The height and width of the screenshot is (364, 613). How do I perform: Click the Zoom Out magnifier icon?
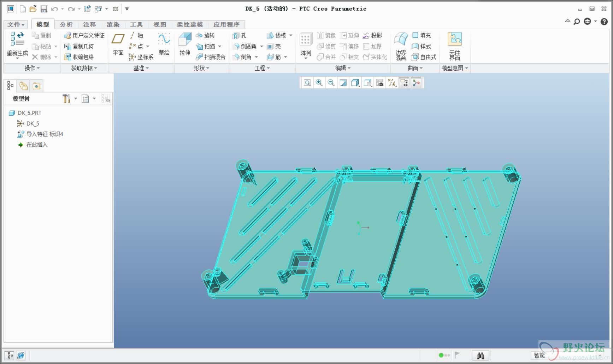pos(331,83)
